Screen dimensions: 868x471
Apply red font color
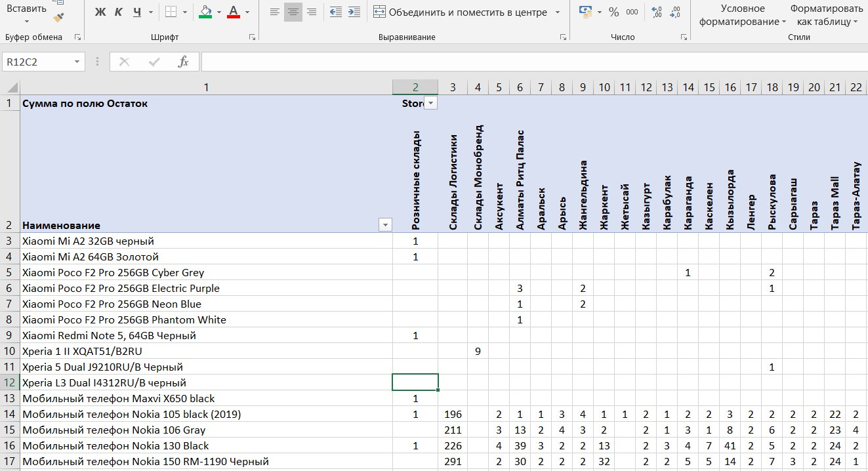(x=233, y=12)
